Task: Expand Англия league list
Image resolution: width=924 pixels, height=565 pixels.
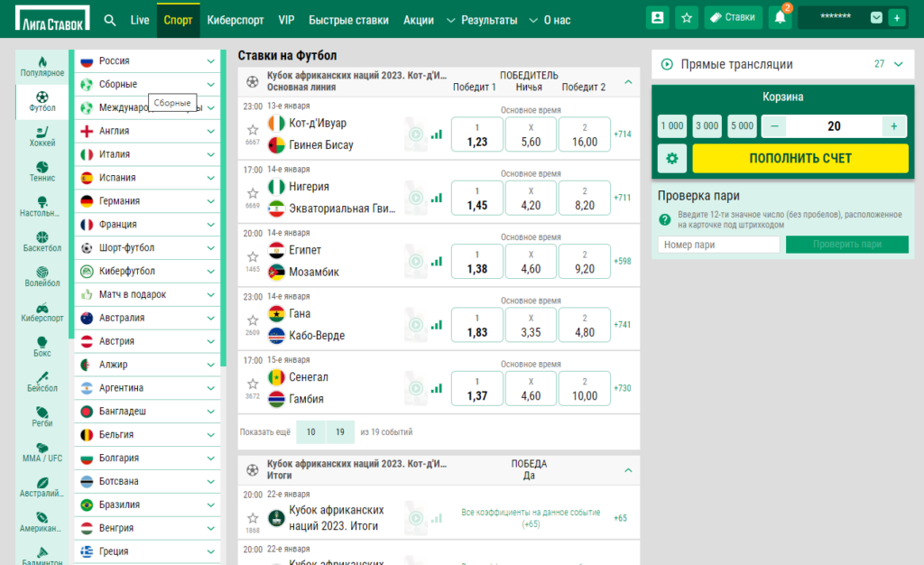Action: click(210, 132)
